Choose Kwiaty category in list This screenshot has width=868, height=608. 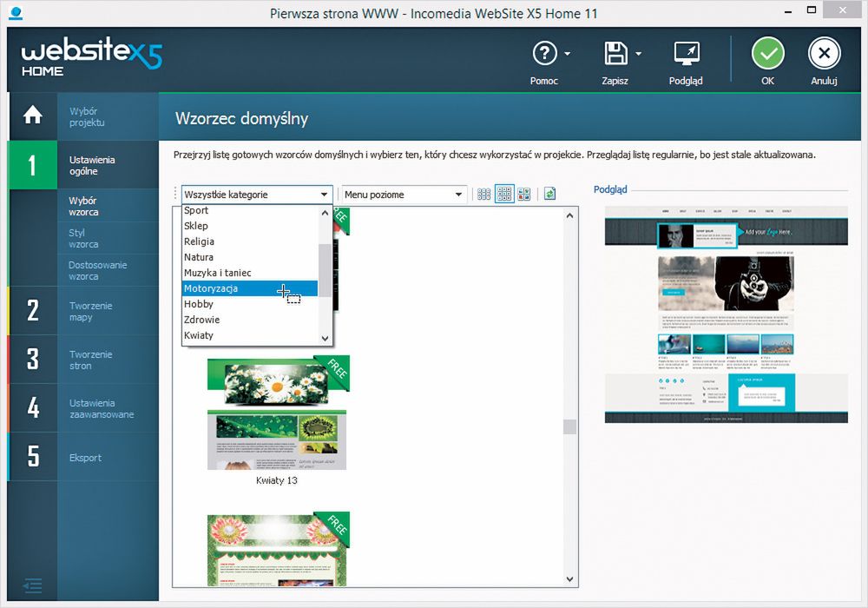tap(250, 335)
